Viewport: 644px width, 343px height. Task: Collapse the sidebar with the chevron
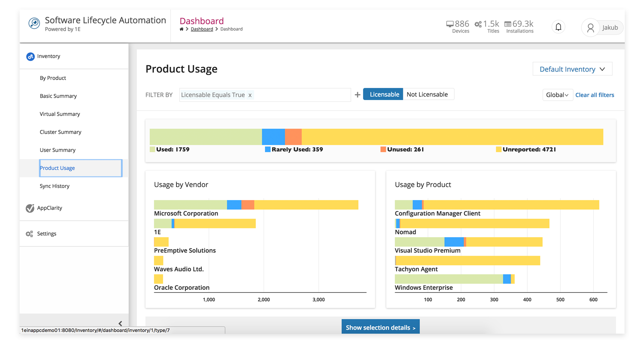(120, 324)
